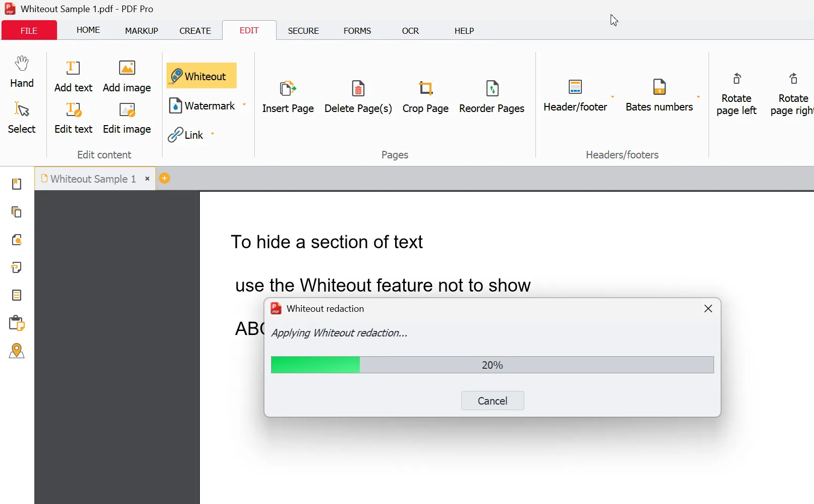814x504 pixels.
Task: Rotate page left
Action: coord(736,94)
